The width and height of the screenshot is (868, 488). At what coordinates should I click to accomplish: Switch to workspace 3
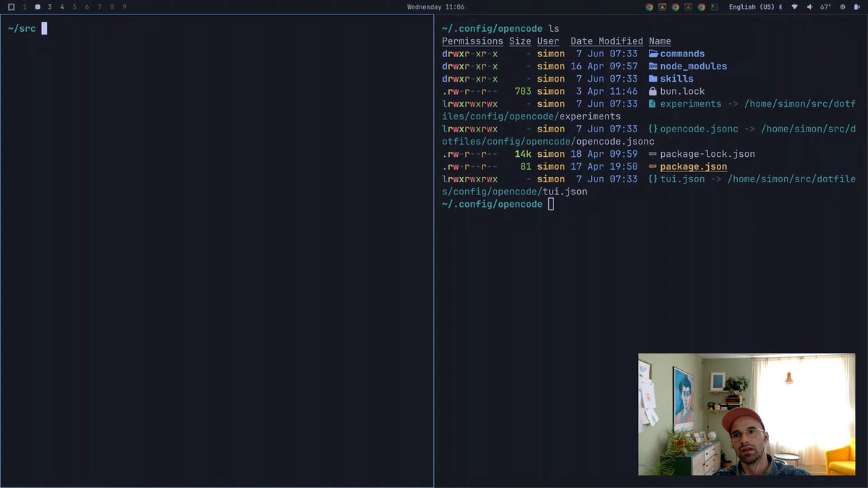(50, 7)
